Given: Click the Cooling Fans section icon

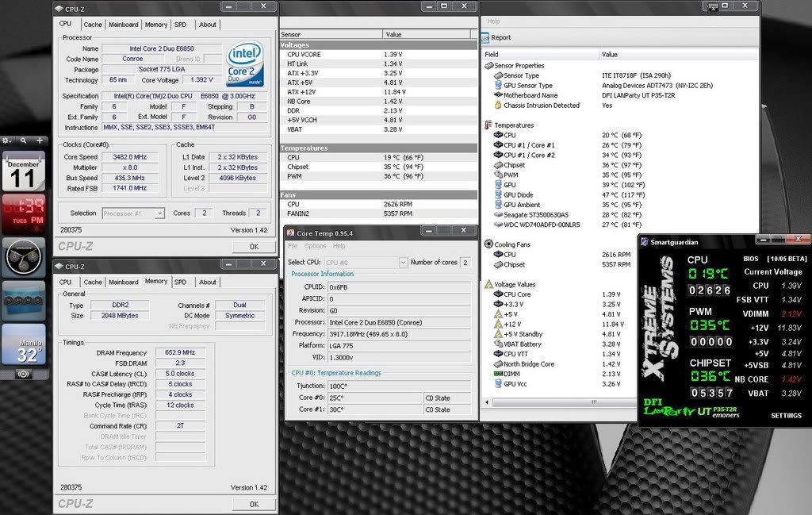Looking at the screenshot, I should coord(488,244).
